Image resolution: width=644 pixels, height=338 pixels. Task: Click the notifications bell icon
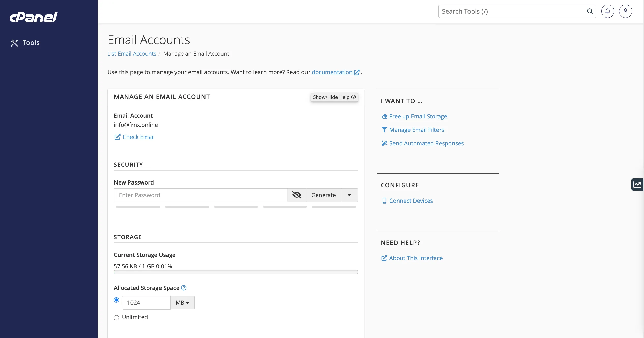pyautogui.click(x=608, y=11)
